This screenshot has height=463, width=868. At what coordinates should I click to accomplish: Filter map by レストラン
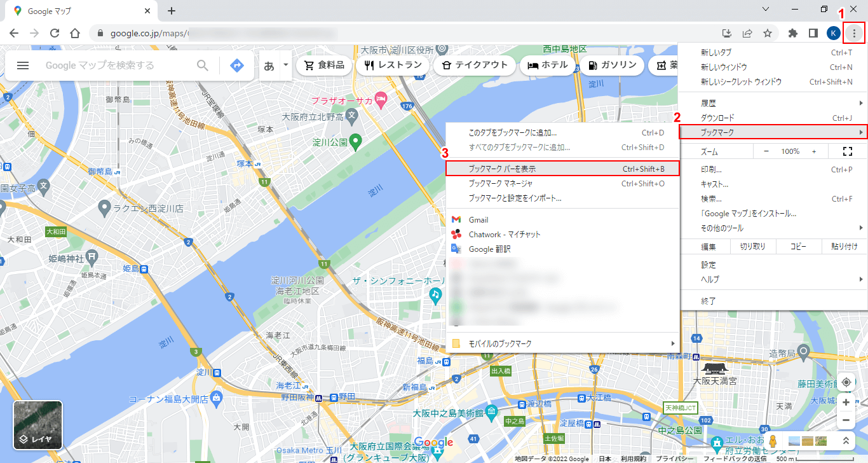pos(393,65)
